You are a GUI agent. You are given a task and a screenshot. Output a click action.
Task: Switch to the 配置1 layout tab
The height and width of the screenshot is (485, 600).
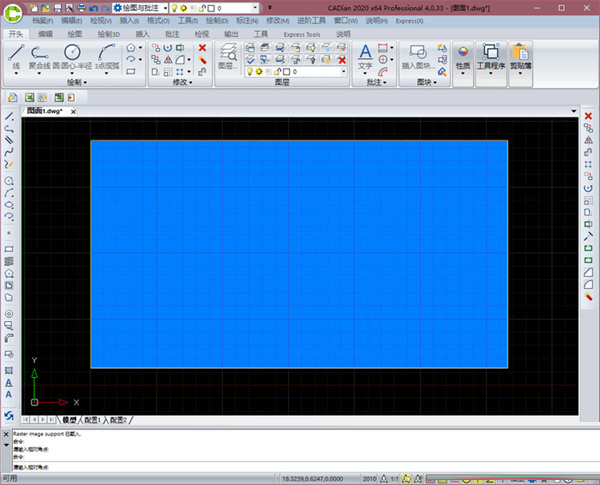(x=94, y=419)
